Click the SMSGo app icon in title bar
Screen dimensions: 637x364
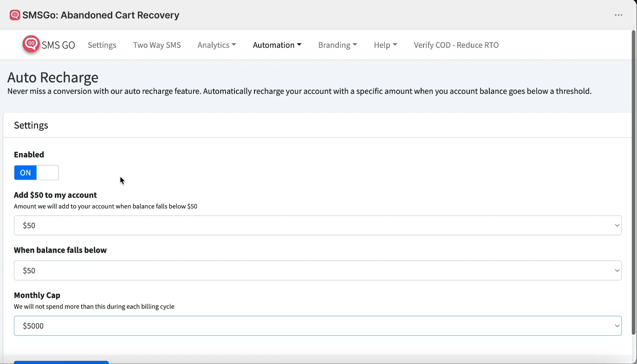(15, 15)
